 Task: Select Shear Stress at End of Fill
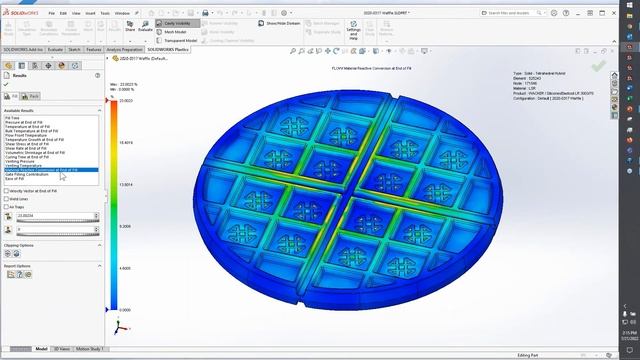(27, 144)
